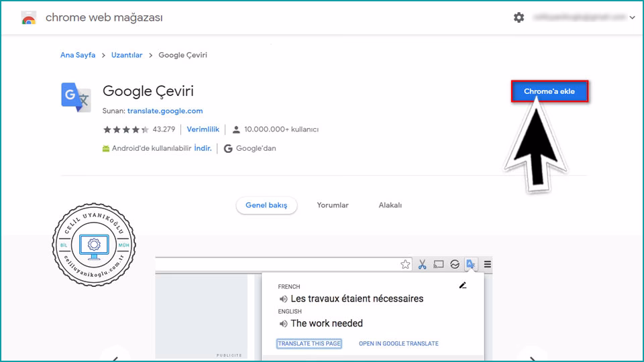Image resolution: width=644 pixels, height=362 pixels.
Task: Select the Genel bakış tab
Action: [266, 205]
